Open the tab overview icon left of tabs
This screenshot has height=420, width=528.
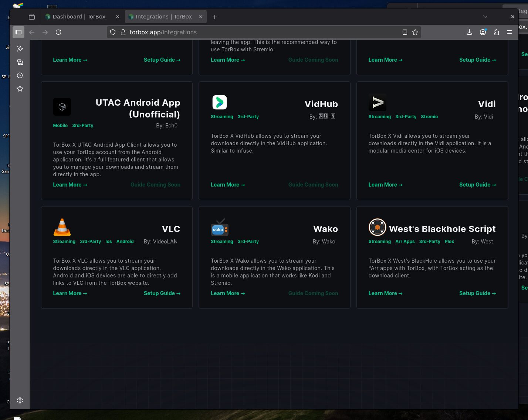(x=32, y=17)
